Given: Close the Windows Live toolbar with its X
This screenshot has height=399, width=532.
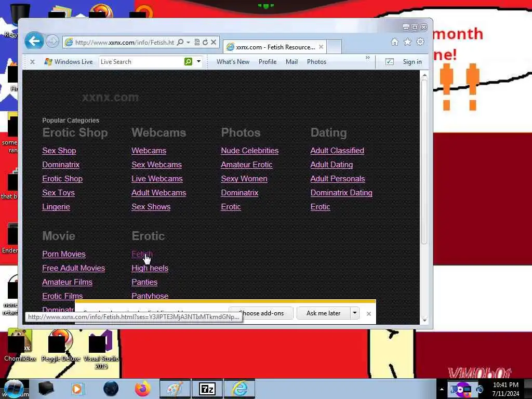Looking at the screenshot, I should [32, 62].
